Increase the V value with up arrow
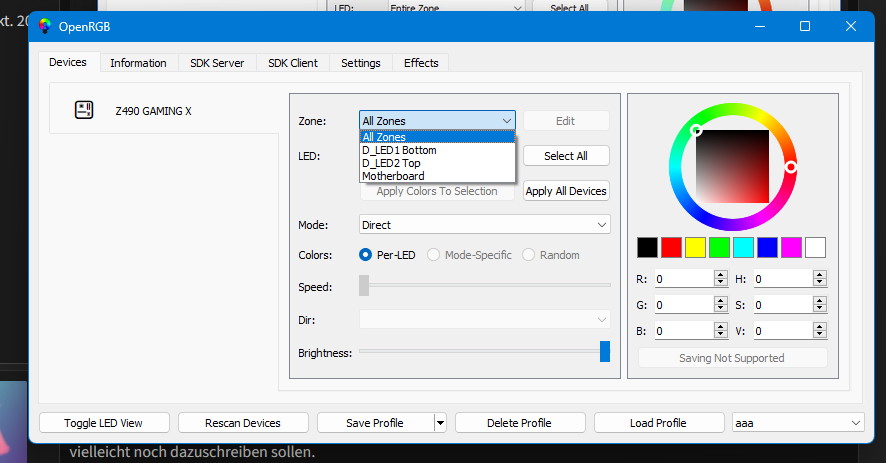 820,326
